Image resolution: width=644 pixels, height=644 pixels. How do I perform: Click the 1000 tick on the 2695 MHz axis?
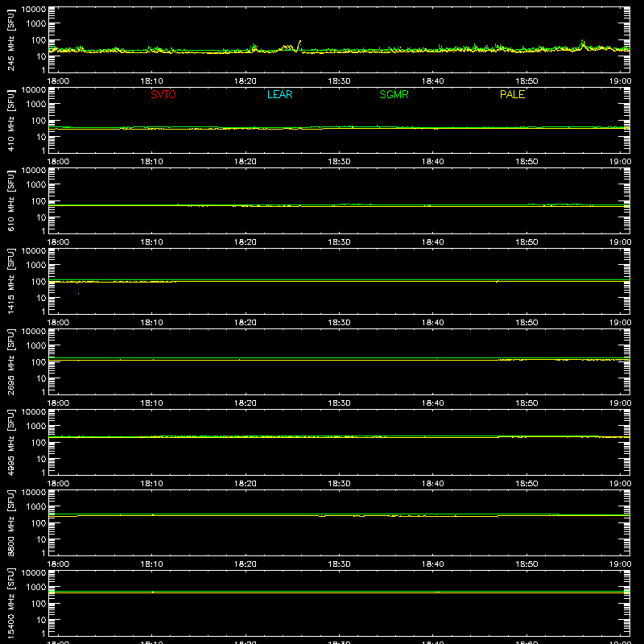[36, 346]
